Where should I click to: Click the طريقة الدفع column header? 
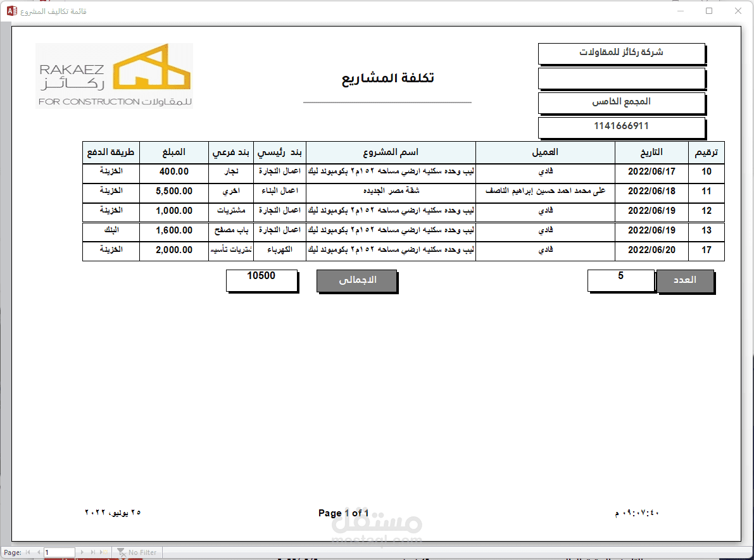point(111,152)
